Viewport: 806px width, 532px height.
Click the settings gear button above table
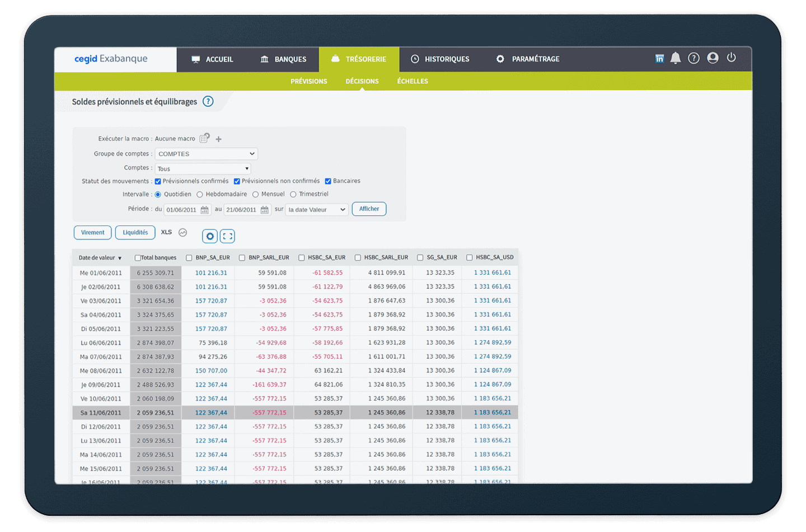click(x=210, y=236)
